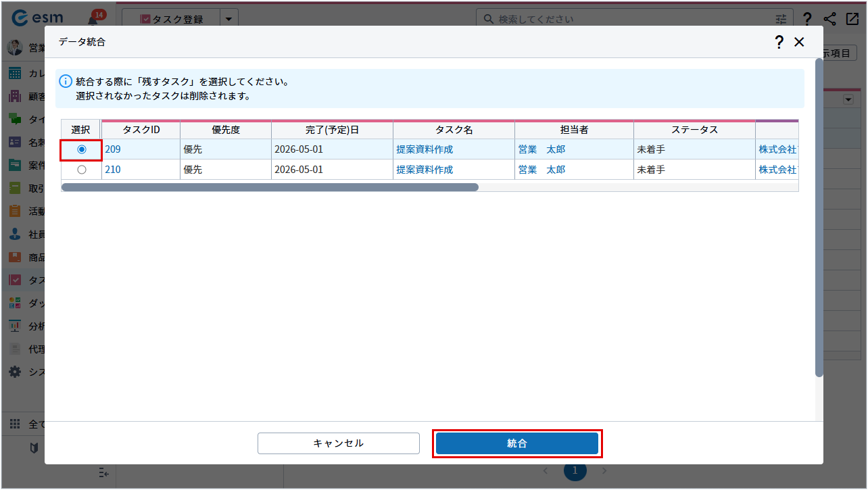Collapse the sidebar with arrow icon
868x490 pixels.
pos(103,472)
